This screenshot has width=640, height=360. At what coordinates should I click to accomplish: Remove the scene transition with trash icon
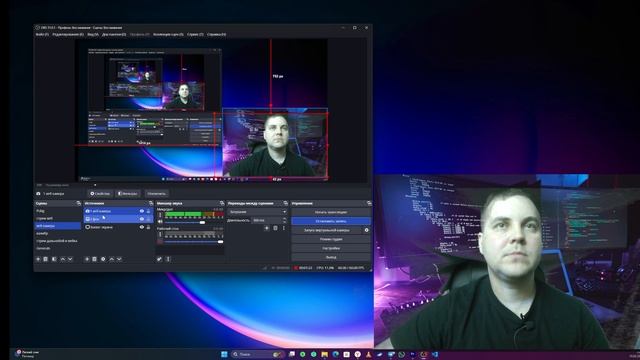pyautogui.click(x=275, y=228)
